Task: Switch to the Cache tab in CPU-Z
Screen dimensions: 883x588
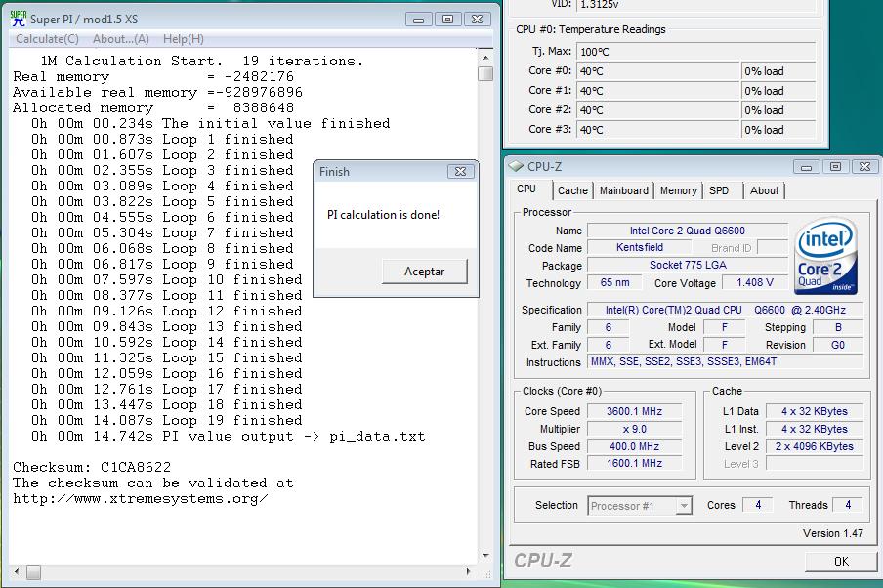Action: 572,190
